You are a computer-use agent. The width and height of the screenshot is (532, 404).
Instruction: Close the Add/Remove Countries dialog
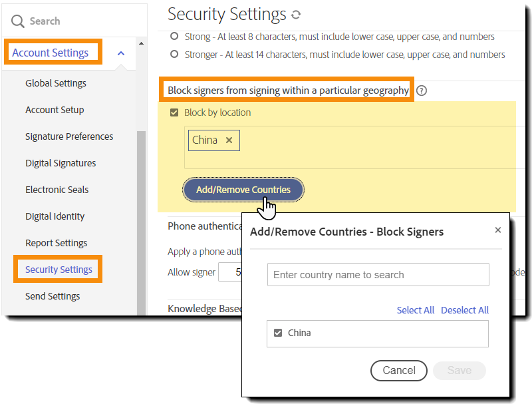[x=498, y=230]
